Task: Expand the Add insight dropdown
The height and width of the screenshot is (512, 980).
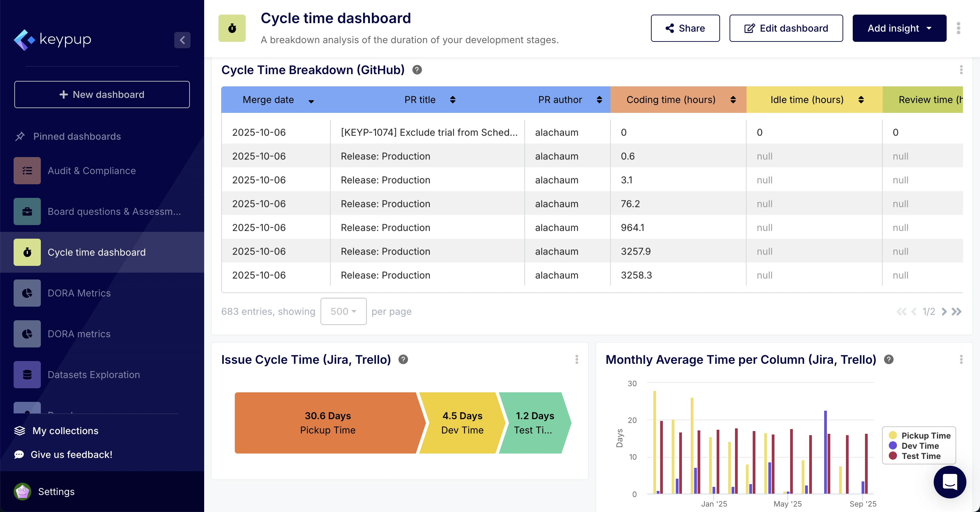Action: click(x=899, y=28)
